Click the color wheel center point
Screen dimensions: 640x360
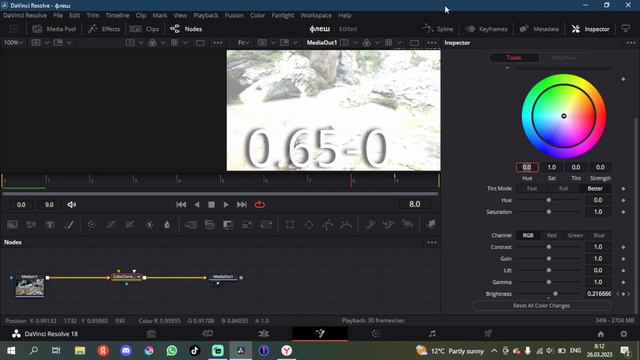click(564, 116)
